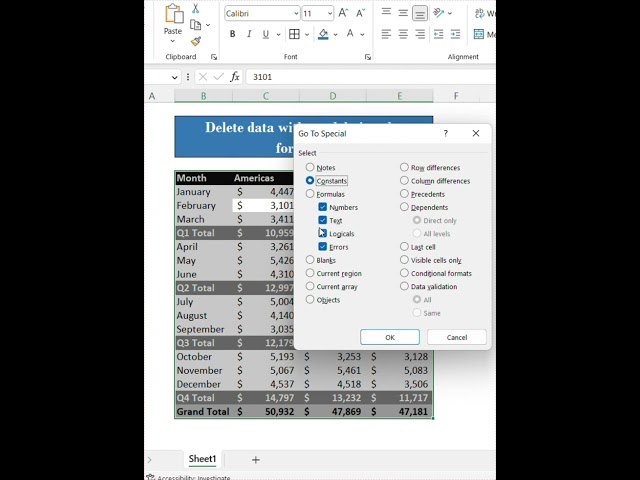Click Merge and Center icon
Image resolution: width=640 pixels, height=480 pixels.
pyautogui.click(x=479, y=34)
